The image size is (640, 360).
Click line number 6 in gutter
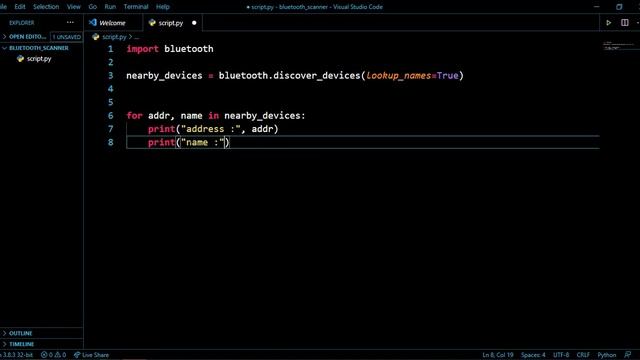[110, 116]
